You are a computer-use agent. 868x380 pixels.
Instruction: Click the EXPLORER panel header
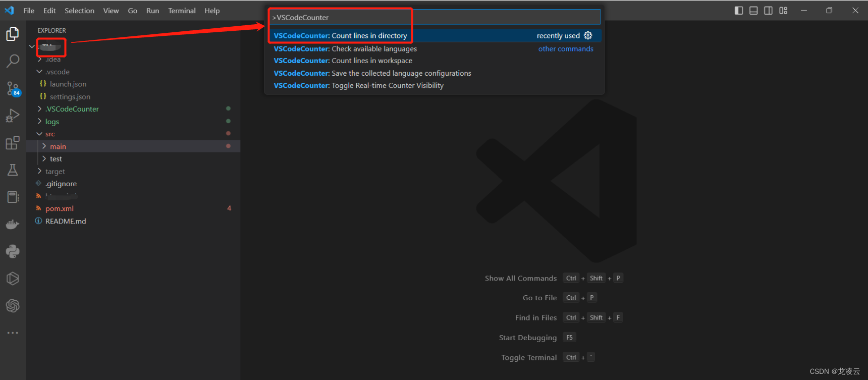[51, 30]
